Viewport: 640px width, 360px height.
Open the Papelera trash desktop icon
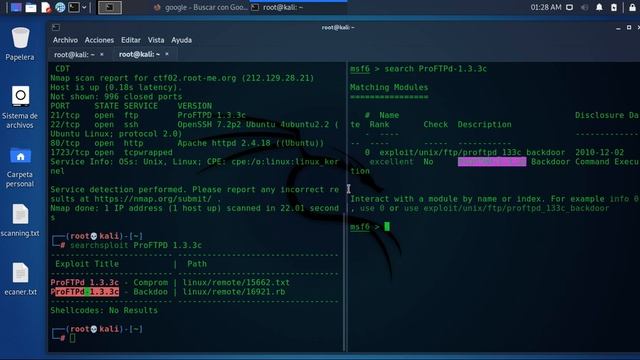click(x=20, y=44)
